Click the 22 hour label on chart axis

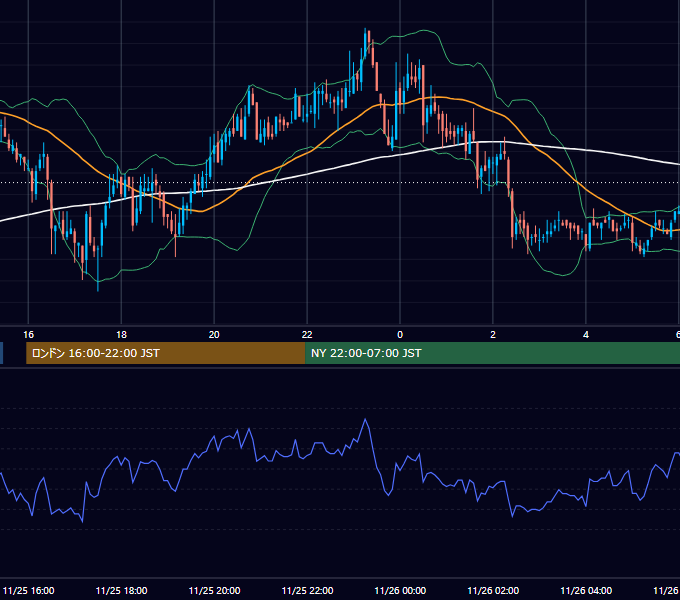point(307,335)
